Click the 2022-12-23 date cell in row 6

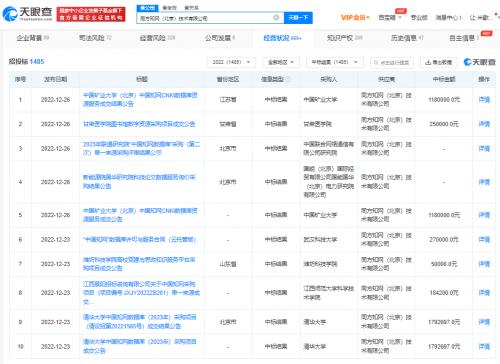[x=55, y=239]
